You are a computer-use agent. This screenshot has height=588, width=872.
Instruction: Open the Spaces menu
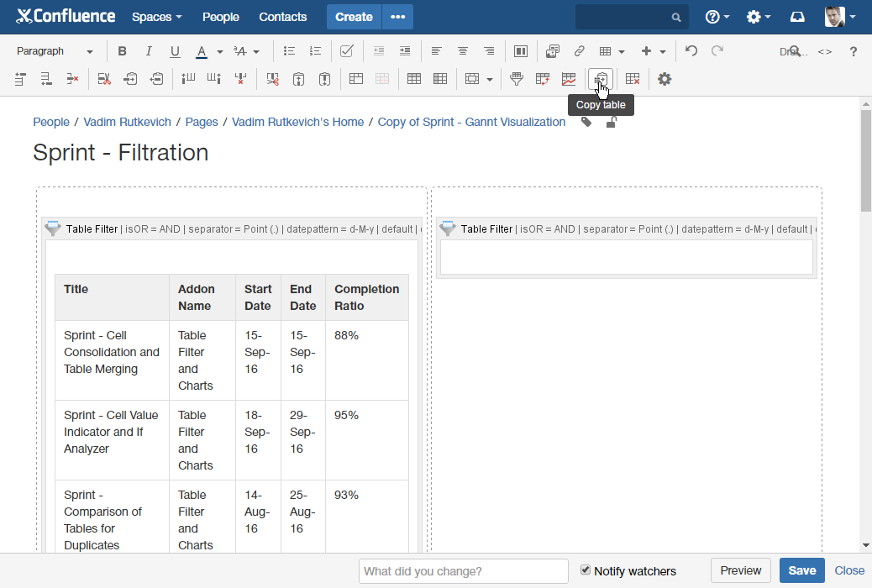[x=157, y=17]
